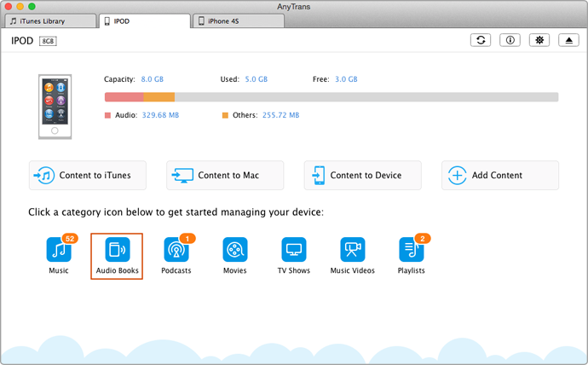Open the Music category icon
Screen dimensions: 588x365
click(x=59, y=250)
